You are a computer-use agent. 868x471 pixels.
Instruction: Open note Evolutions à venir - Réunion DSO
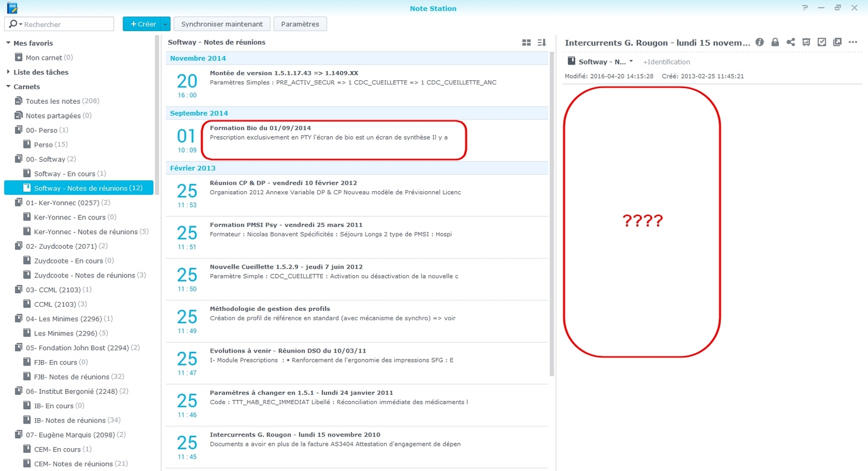357,363
